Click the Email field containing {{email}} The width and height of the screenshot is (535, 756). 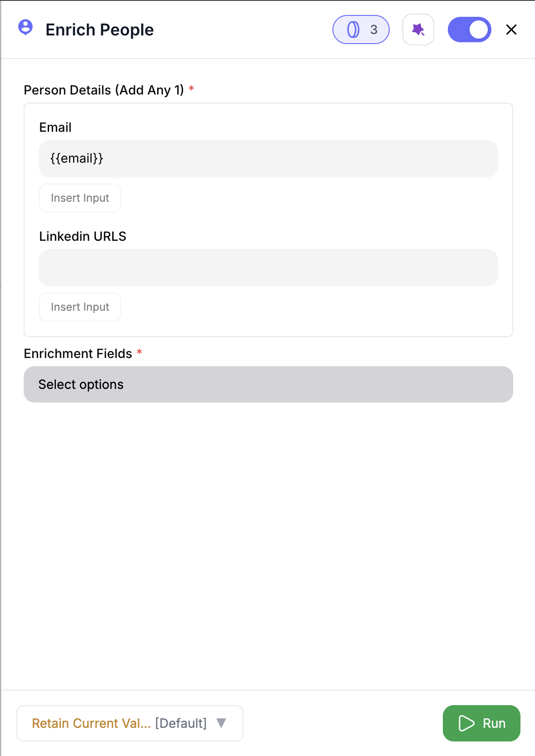click(268, 158)
